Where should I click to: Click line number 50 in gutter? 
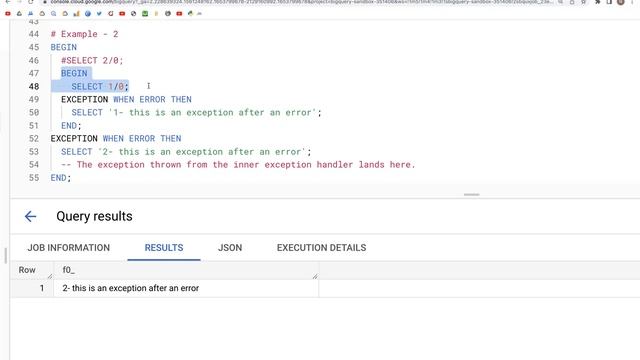coord(34,113)
